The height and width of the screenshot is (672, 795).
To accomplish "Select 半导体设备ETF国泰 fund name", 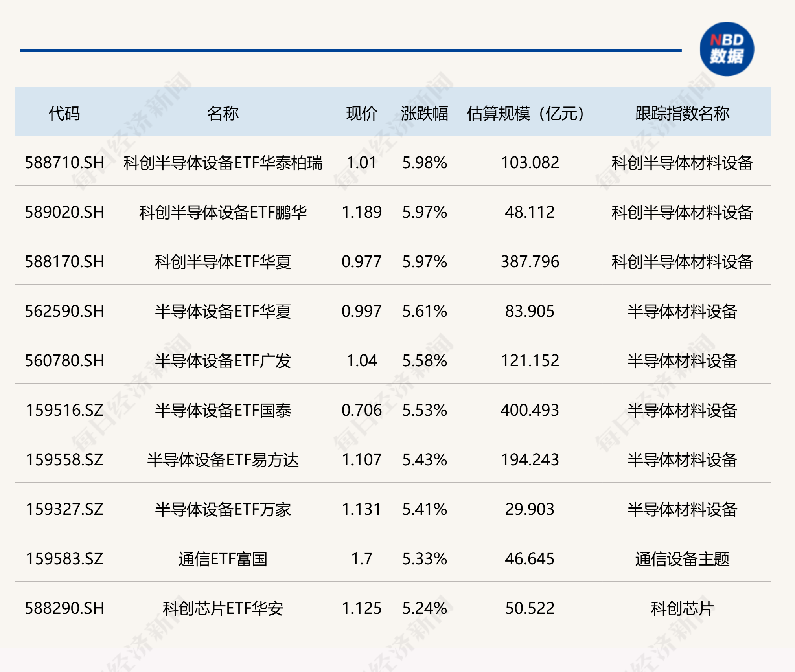I will click(x=223, y=410).
